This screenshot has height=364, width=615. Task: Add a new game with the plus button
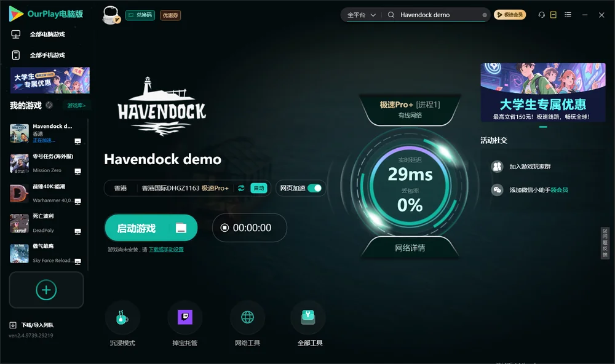click(46, 290)
